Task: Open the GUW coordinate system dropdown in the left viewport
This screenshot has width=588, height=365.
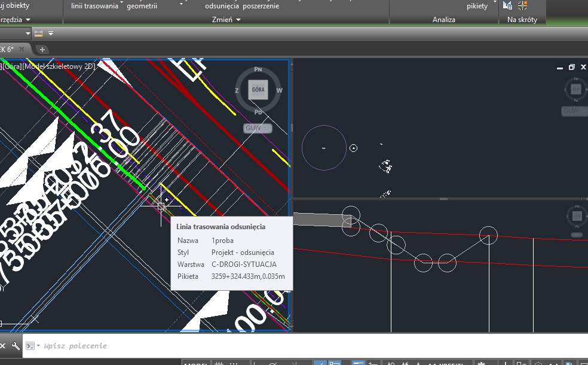Action: coord(257,128)
